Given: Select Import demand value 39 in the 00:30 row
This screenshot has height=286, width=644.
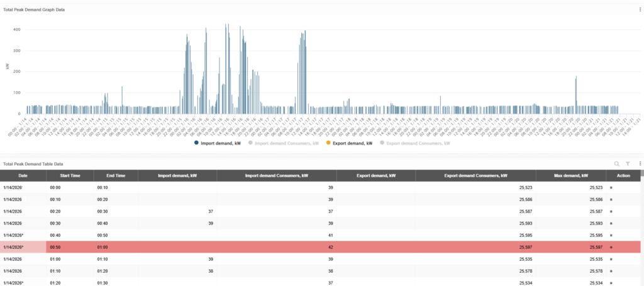Looking at the screenshot, I should tap(211, 224).
